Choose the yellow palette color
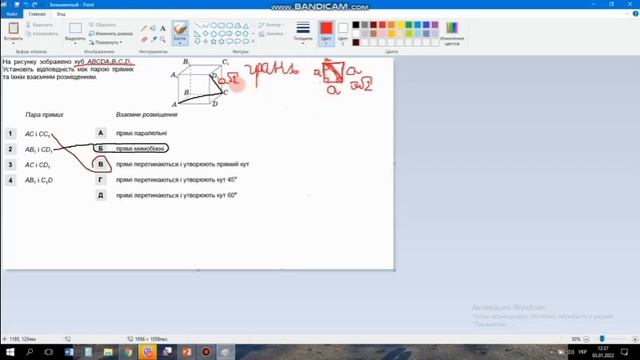640x360 pixels. pyautogui.click(x=400, y=25)
